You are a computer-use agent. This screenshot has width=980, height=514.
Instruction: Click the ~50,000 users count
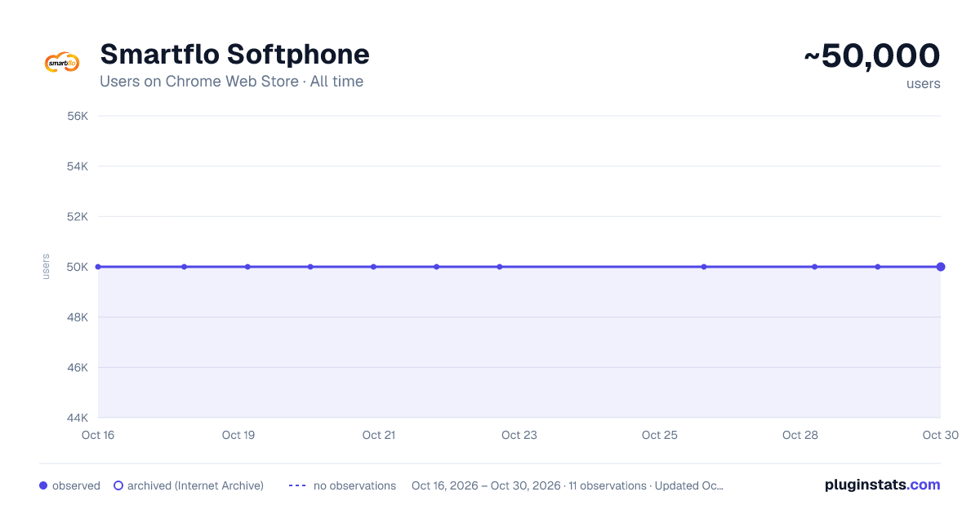click(871, 56)
